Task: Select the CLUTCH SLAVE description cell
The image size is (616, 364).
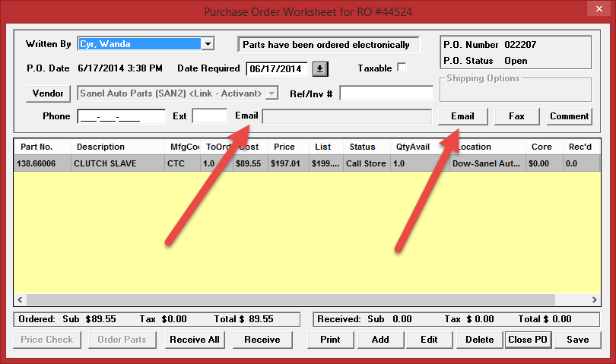Action: point(118,163)
